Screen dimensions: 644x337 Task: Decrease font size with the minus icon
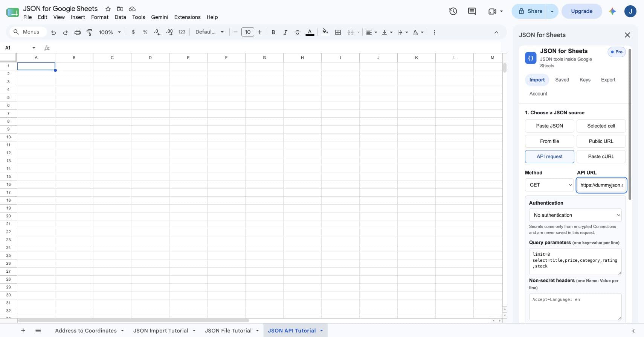(x=235, y=32)
